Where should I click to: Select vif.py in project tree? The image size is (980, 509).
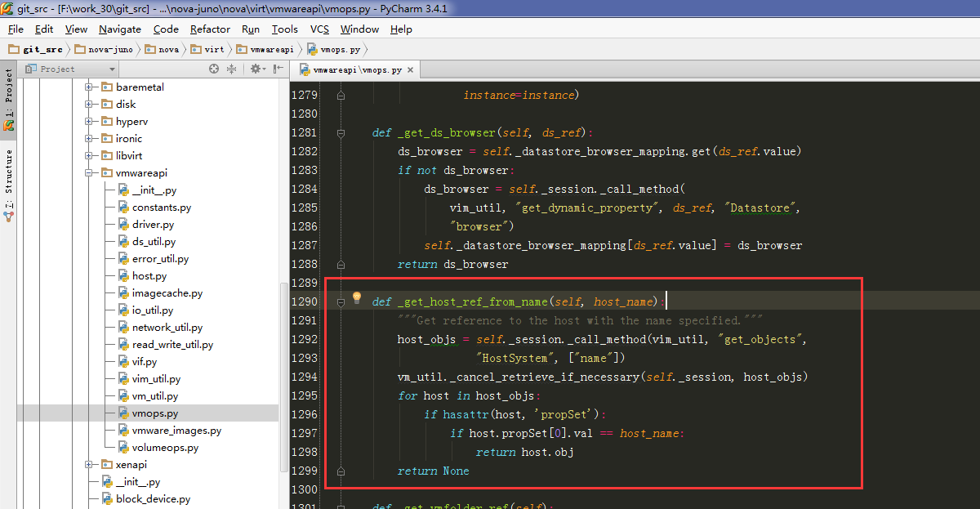pyautogui.click(x=137, y=361)
